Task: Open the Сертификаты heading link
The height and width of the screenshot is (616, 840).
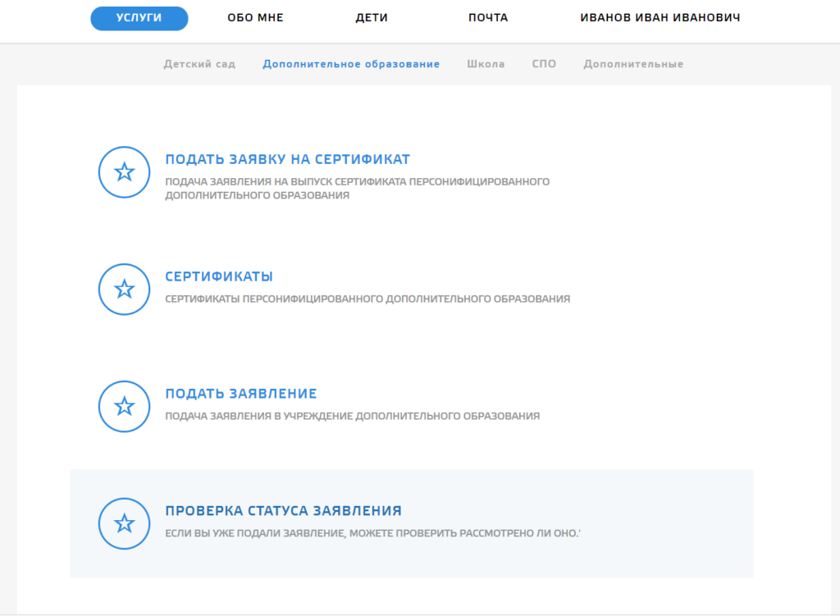Action: click(x=219, y=276)
